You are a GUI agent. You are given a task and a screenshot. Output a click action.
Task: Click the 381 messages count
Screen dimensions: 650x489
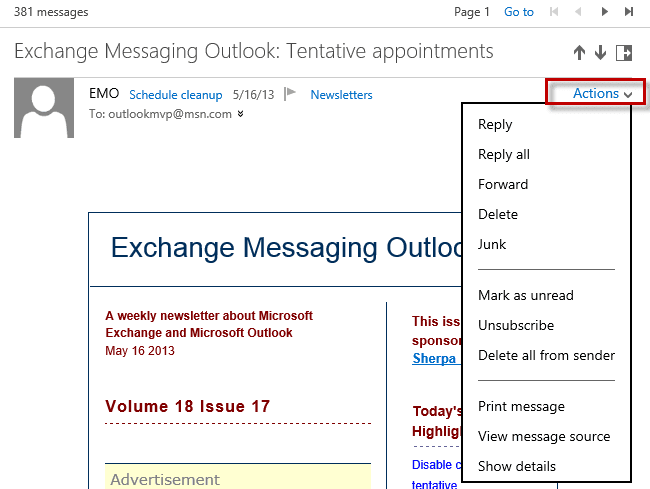click(51, 12)
